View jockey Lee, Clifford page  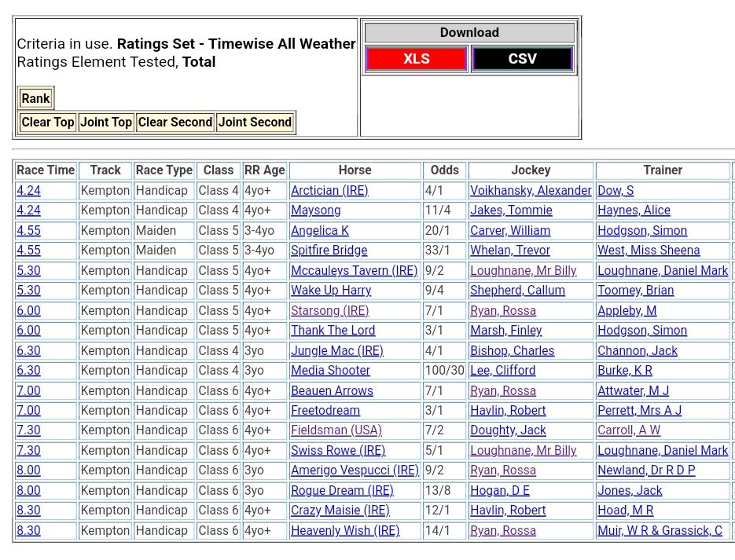(502, 371)
